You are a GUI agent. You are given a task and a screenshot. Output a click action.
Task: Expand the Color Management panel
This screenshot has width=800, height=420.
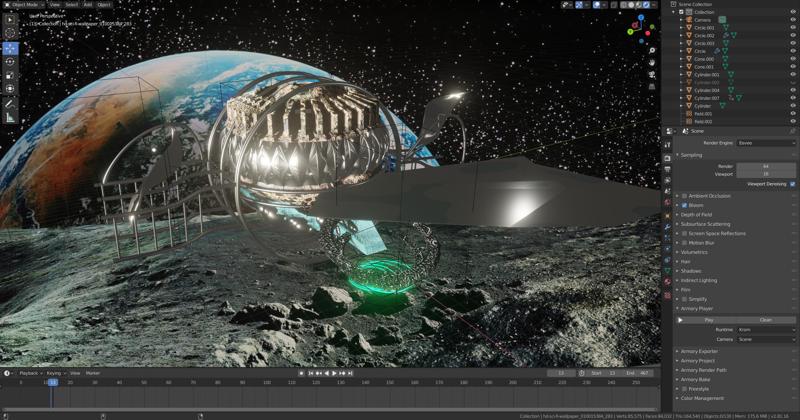click(702, 398)
